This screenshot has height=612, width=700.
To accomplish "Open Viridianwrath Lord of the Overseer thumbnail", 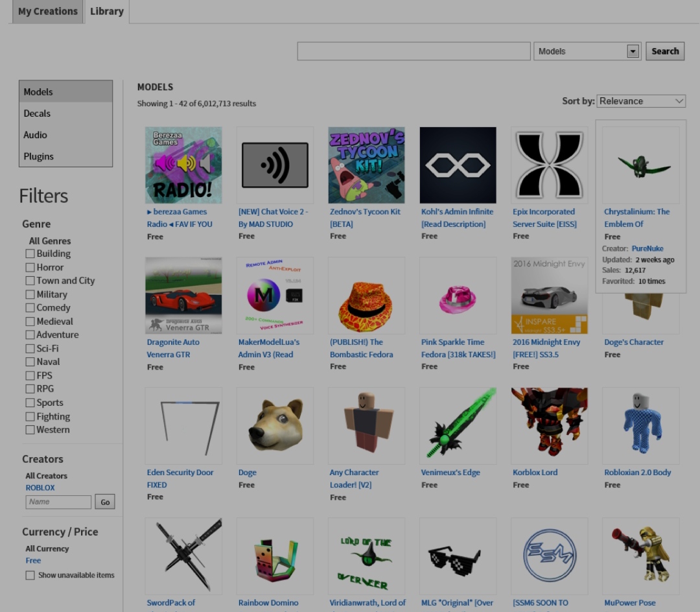I will 366,556.
